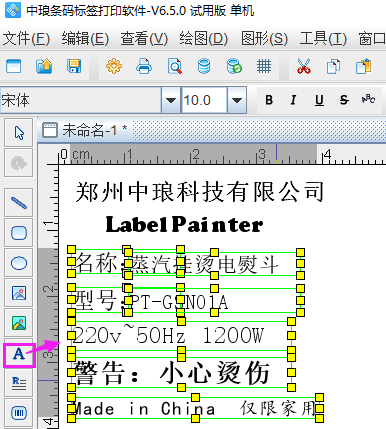Select the text tool labeled A

point(19,354)
